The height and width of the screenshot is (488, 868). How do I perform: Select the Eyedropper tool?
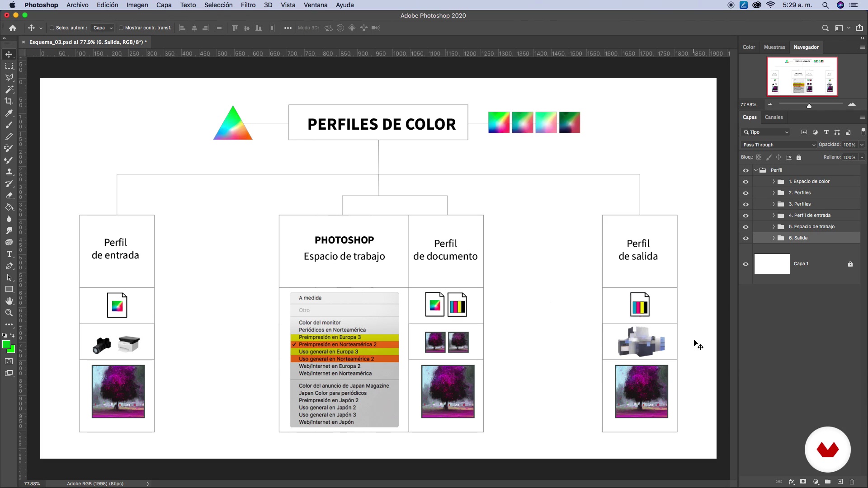9,113
